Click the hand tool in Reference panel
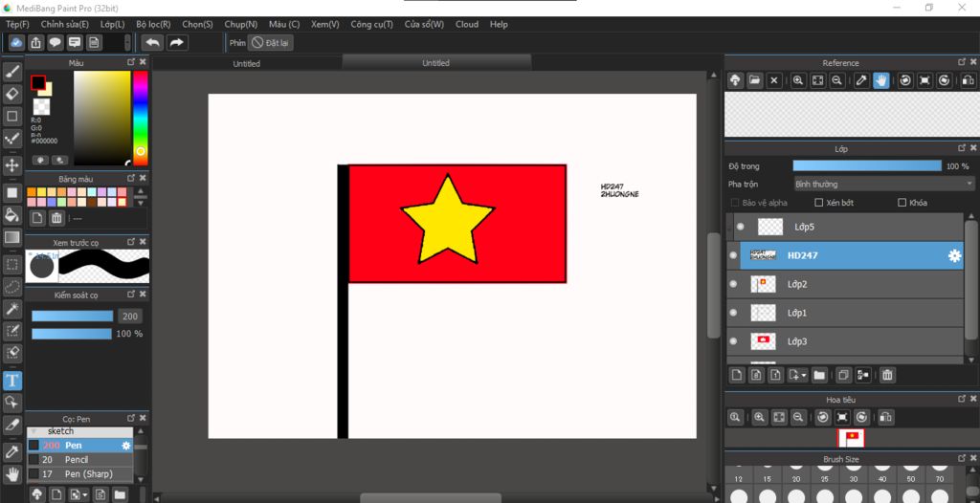Screen dimensions: 980x503 pyautogui.click(x=881, y=80)
